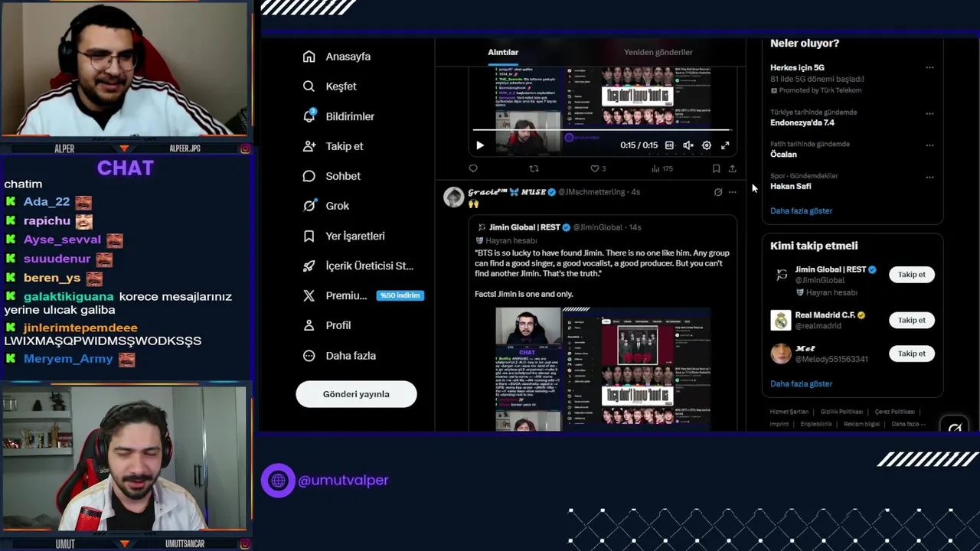Reply to the top tweet
Screen dimensions: 980x551
coord(473,168)
